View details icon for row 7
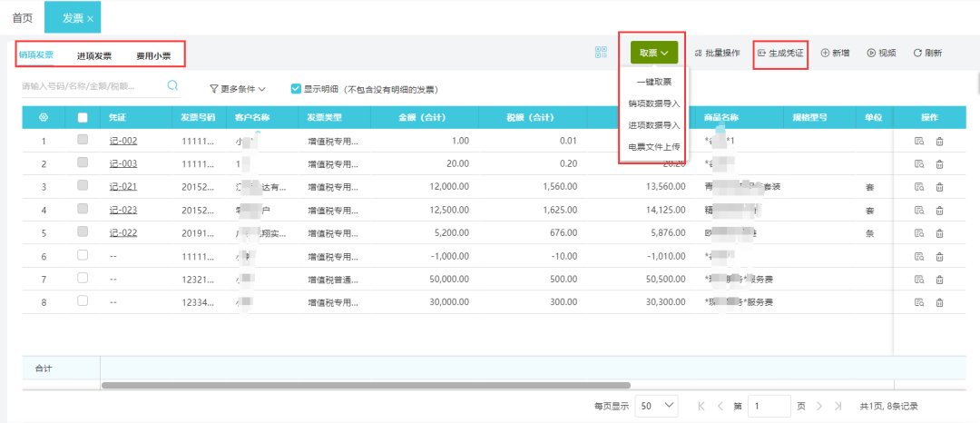 pos(918,280)
